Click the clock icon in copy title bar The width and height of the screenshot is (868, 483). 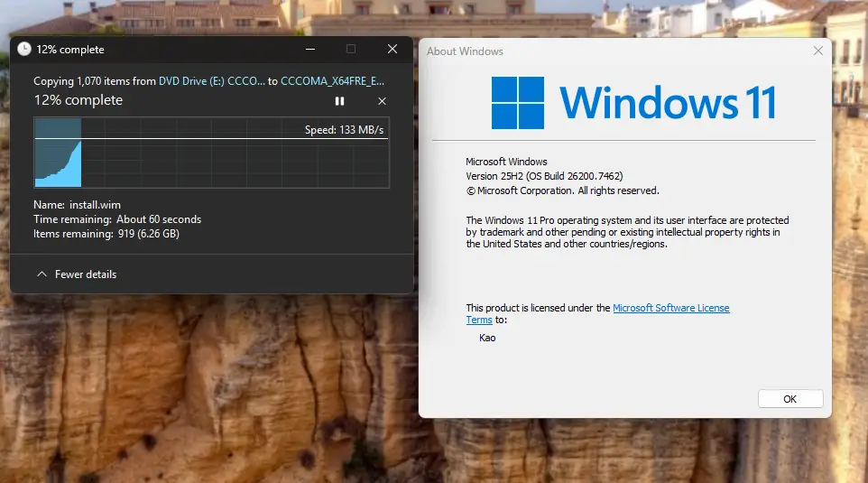[23, 49]
